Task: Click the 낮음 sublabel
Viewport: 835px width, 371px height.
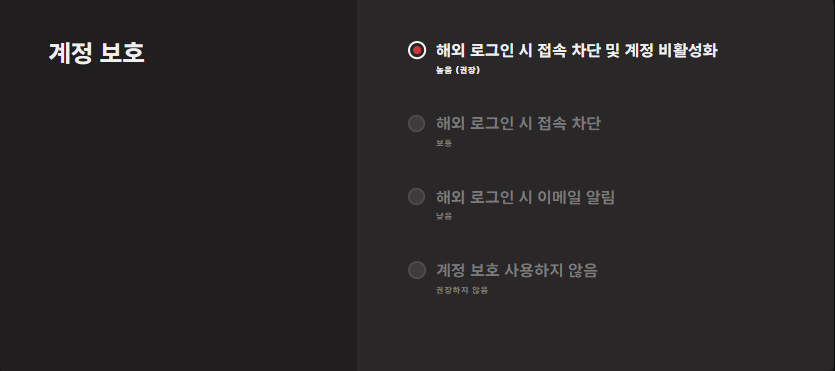Action: [x=444, y=216]
